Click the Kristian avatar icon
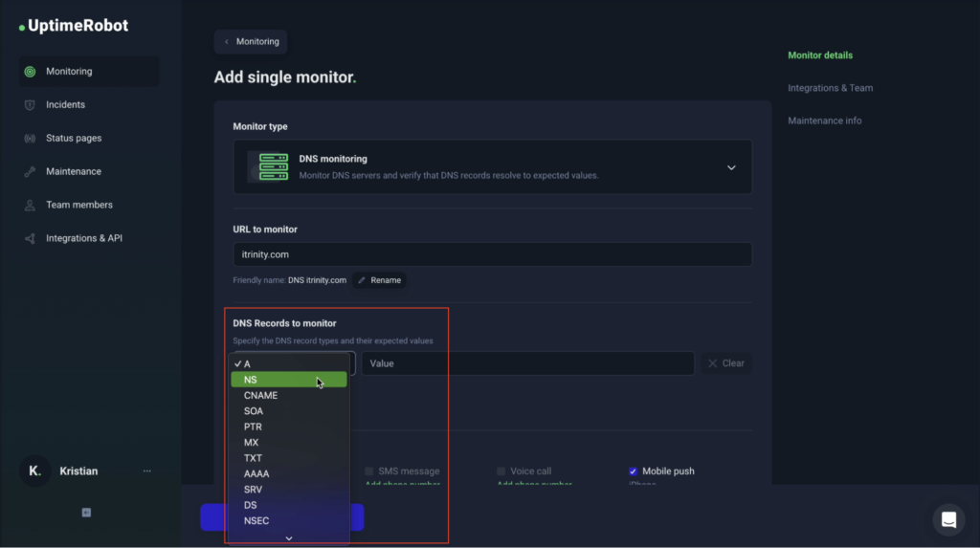 tap(35, 471)
